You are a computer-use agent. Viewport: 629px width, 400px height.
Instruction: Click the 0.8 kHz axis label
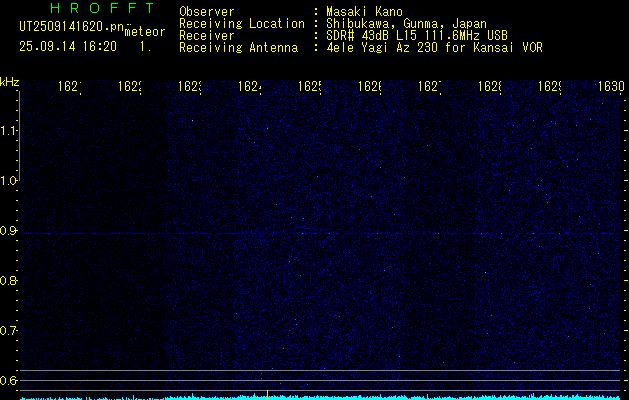click(x=8, y=280)
